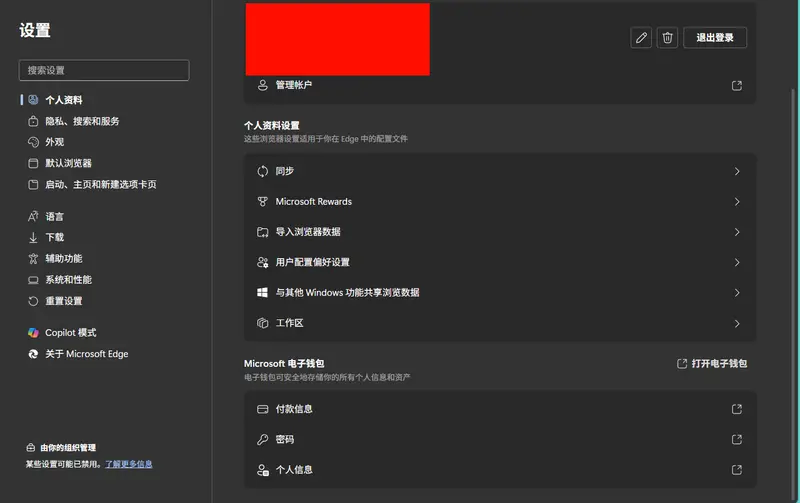
Task: Click the 工作区 workspace cube icon
Action: tap(262, 323)
